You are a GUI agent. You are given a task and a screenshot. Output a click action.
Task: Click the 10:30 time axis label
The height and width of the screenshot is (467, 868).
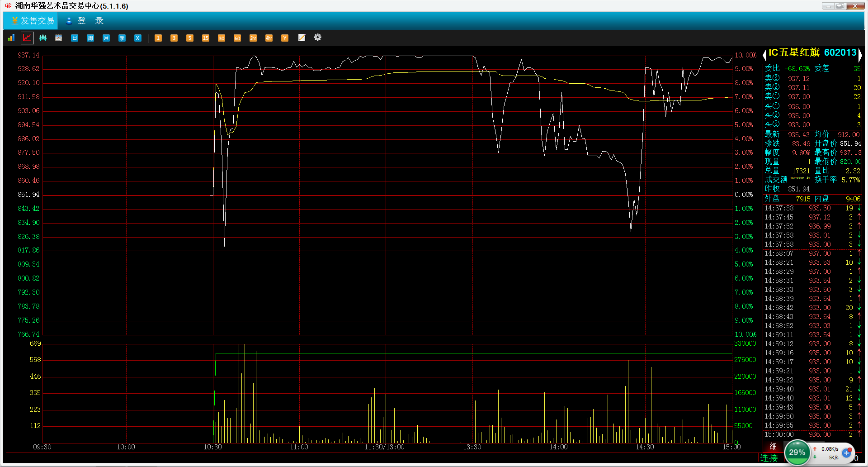[212, 447]
